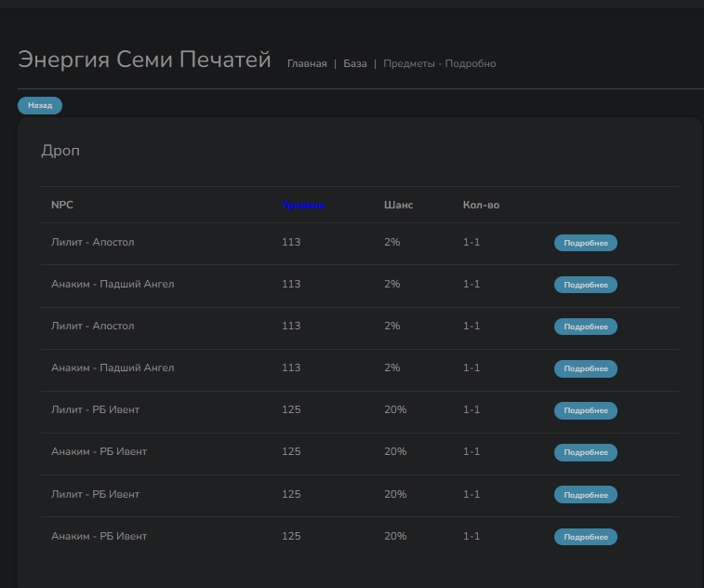Open Подробнее for second Лилит - РБ Ивент row
704x588 pixels.
pos(585,494)
